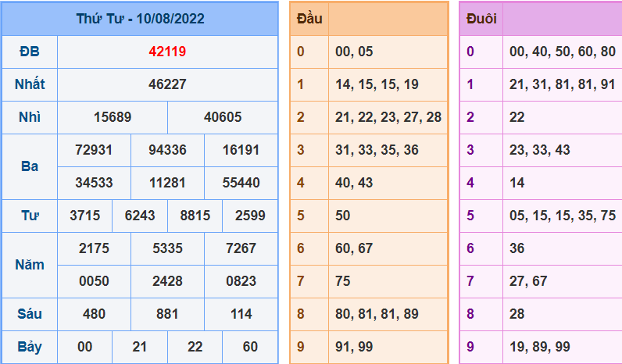Select '00, 05' in the Đầu table

354,52
